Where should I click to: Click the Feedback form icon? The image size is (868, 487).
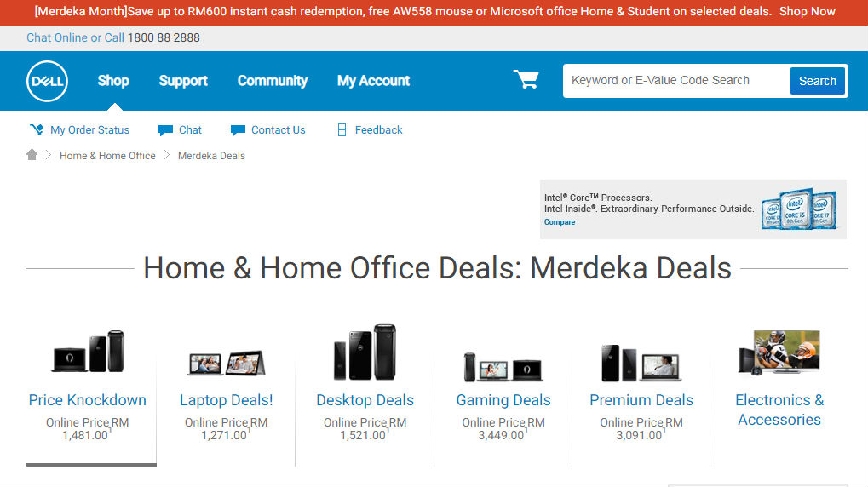coord(342,130)
